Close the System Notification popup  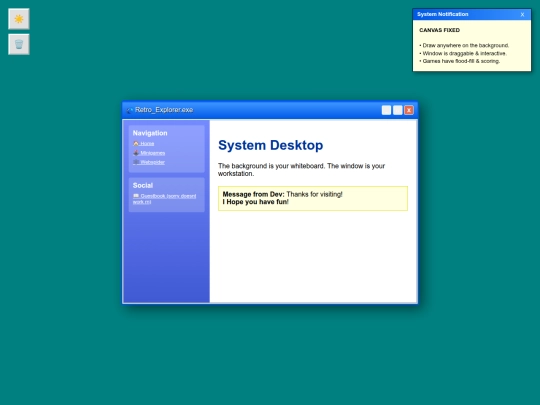[x=522, y=14]
